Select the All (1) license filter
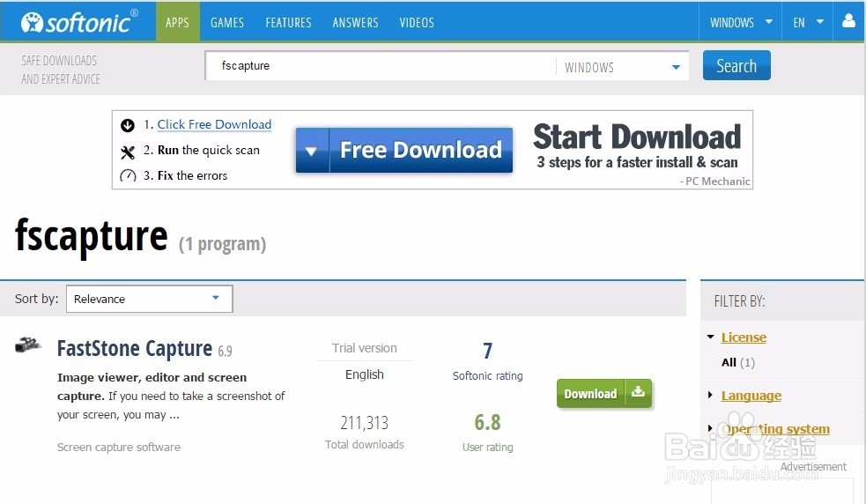866x504 pixels. point(738,362)
